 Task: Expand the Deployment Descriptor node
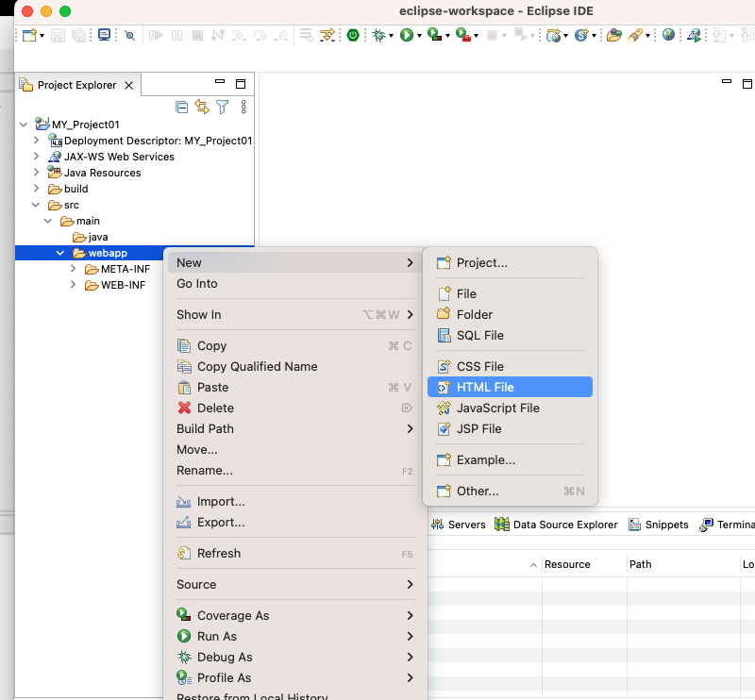tap(36, 141)
